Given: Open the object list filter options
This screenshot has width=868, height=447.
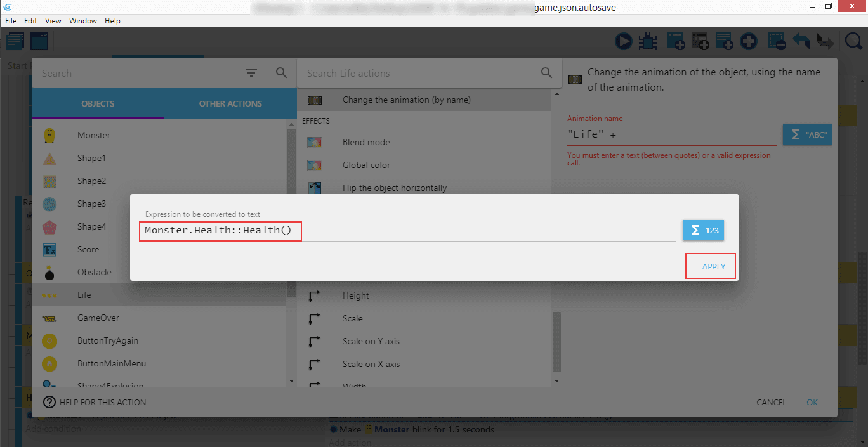Looking at the screenshot, I should coord(251,74).
